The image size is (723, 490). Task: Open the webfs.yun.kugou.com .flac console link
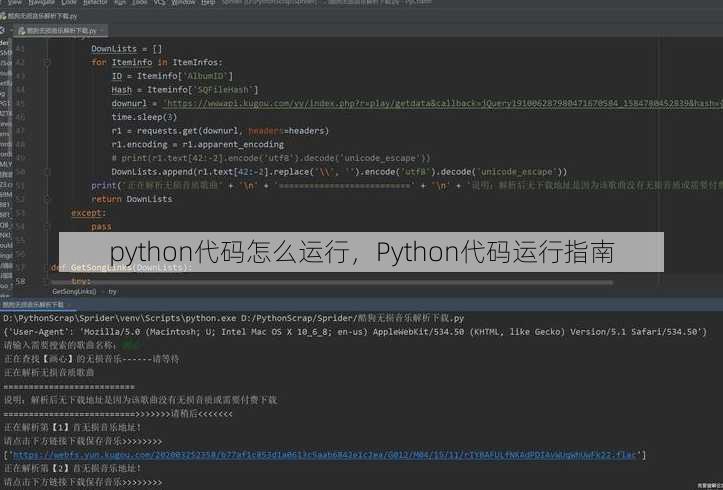click(324, 455)
